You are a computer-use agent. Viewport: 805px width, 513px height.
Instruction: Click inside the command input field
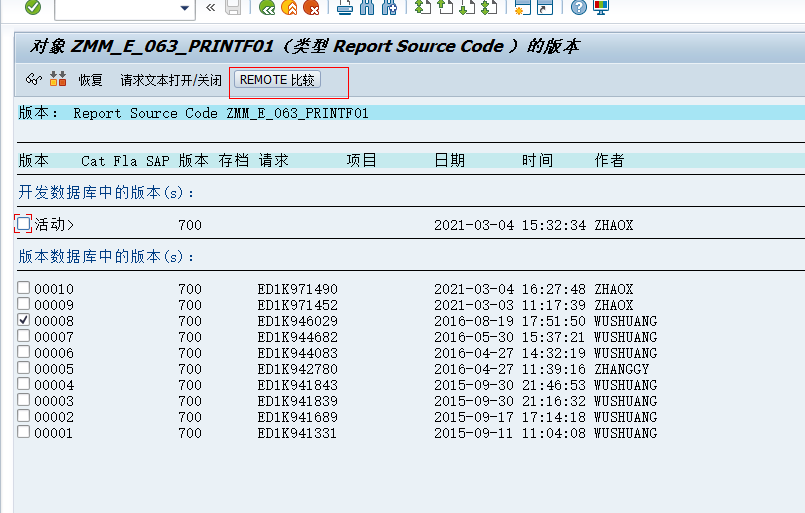coord(117,8)
